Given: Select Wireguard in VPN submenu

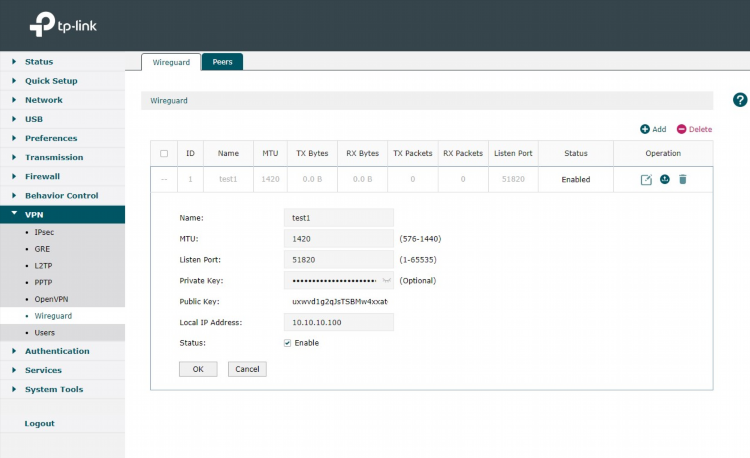Looking at the screenshot, I should (53, 316).
